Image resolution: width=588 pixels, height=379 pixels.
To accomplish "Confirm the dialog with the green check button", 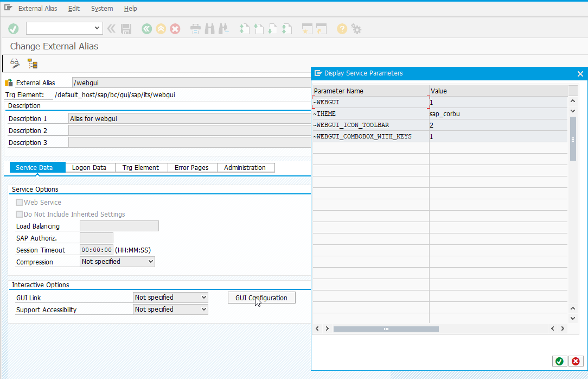I will (559, 361).
